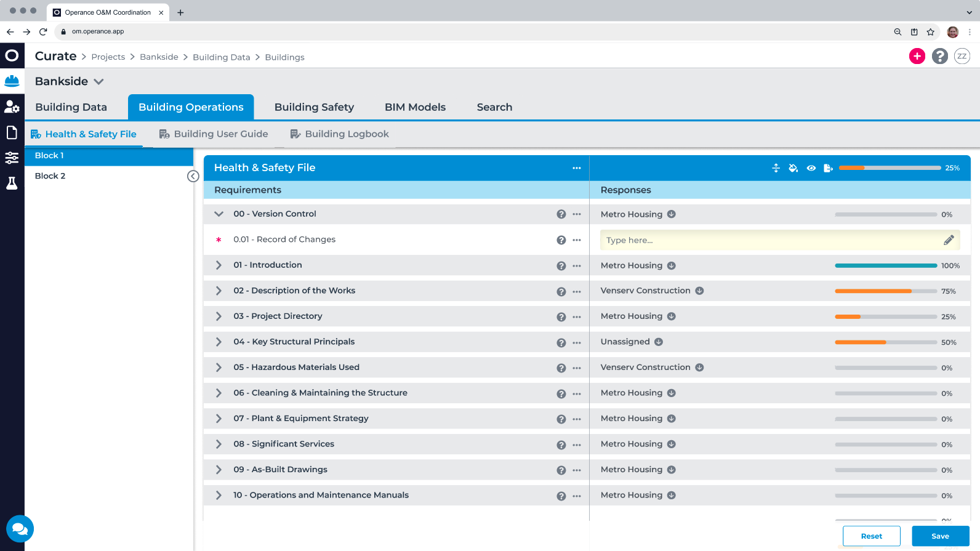Screen dimensions: 980x551
Task: Open the sliders settings sidebar icon
Action: [12, 158]
